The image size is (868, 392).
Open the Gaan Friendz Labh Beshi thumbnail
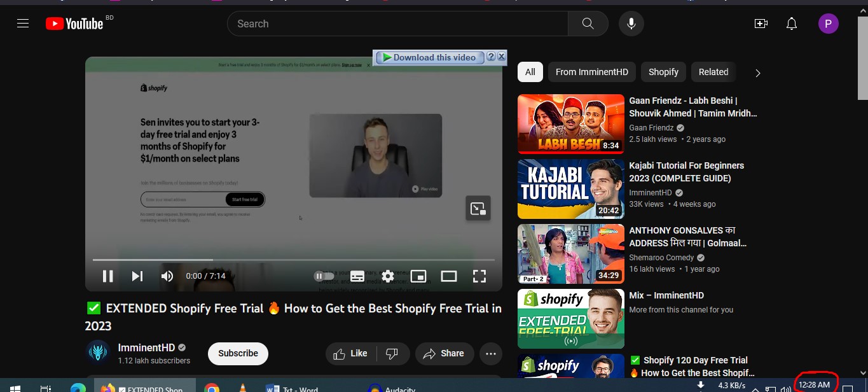[x=571, y=124]
